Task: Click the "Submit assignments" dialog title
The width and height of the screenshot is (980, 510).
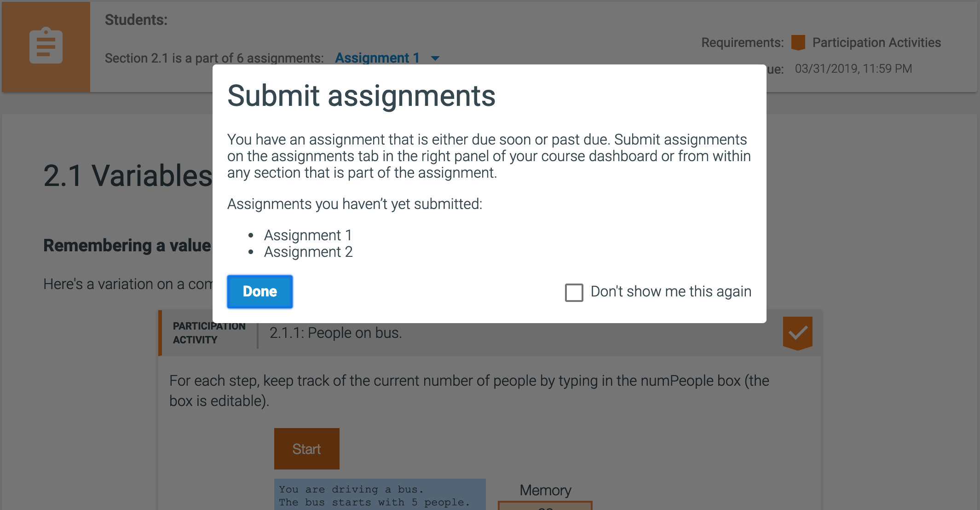Action: pyautogui.click(x=361, y=96)
